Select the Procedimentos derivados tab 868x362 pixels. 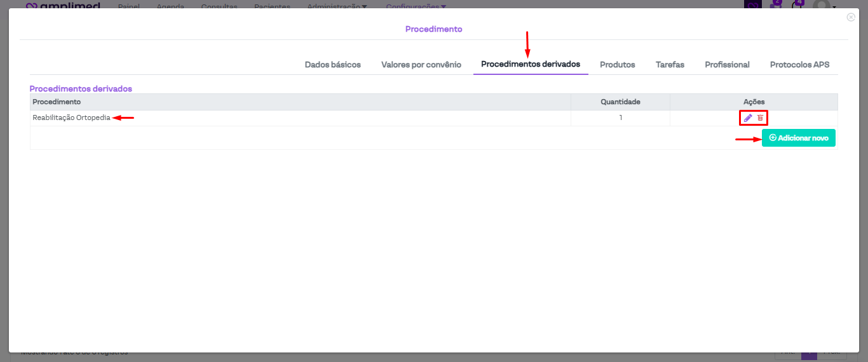530,64
